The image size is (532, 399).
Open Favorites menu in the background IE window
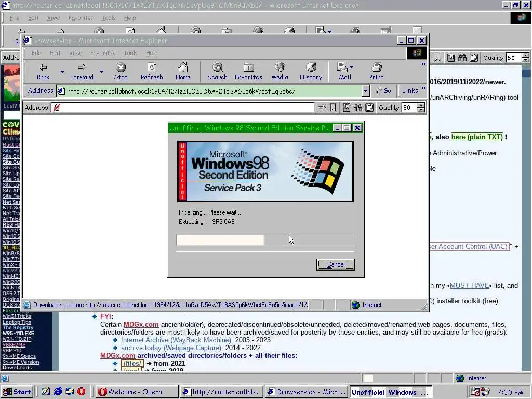[x=81, y=18]
